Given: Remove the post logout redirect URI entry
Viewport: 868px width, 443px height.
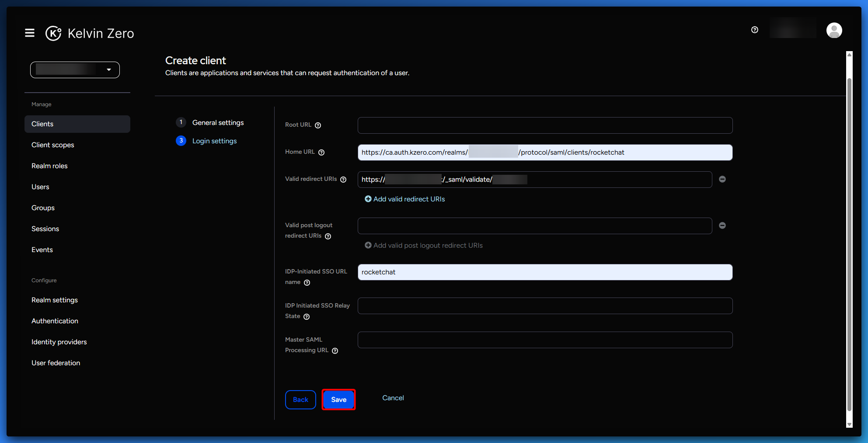Looking at the screenshot, I should pyautogui.click(x=722, y=225).
